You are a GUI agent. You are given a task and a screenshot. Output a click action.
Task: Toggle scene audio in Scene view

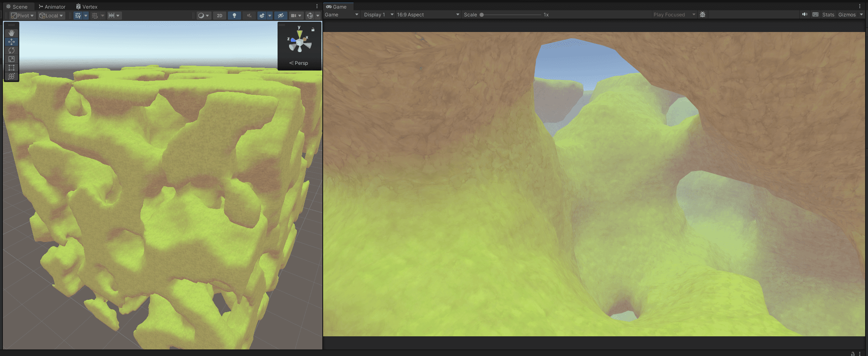pyautogui.click(x=249, y=16)
